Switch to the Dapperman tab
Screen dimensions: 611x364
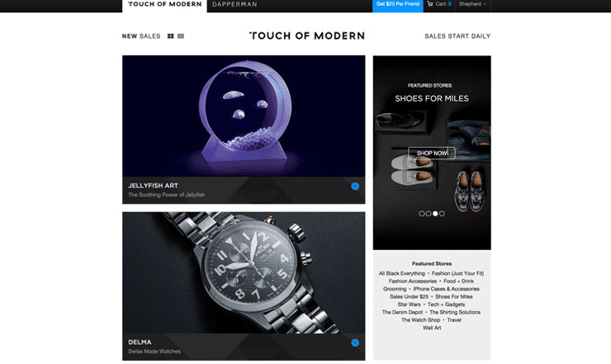tap(234, 4)
